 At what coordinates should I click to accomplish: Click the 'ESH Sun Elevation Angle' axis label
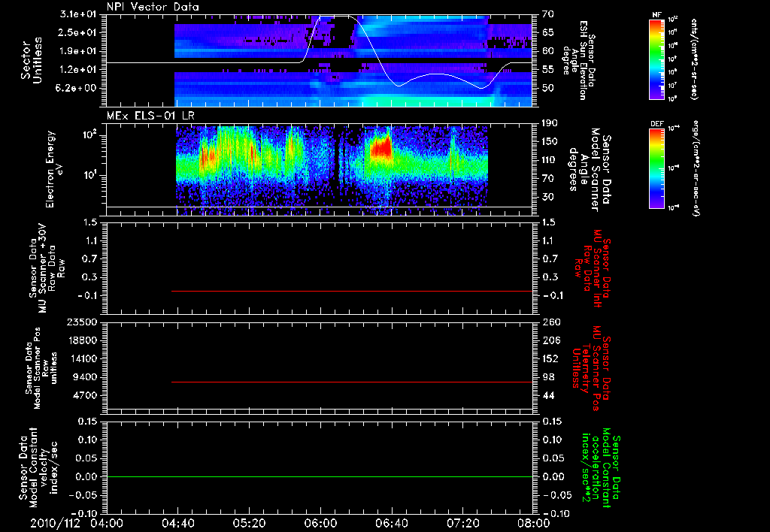[579, 60]
